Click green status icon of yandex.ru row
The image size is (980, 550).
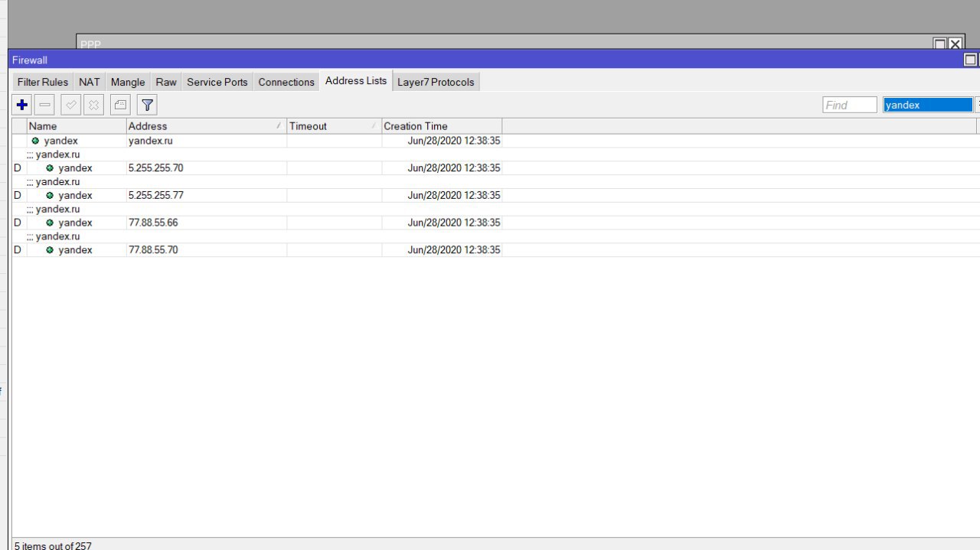(x=35, y=141)
